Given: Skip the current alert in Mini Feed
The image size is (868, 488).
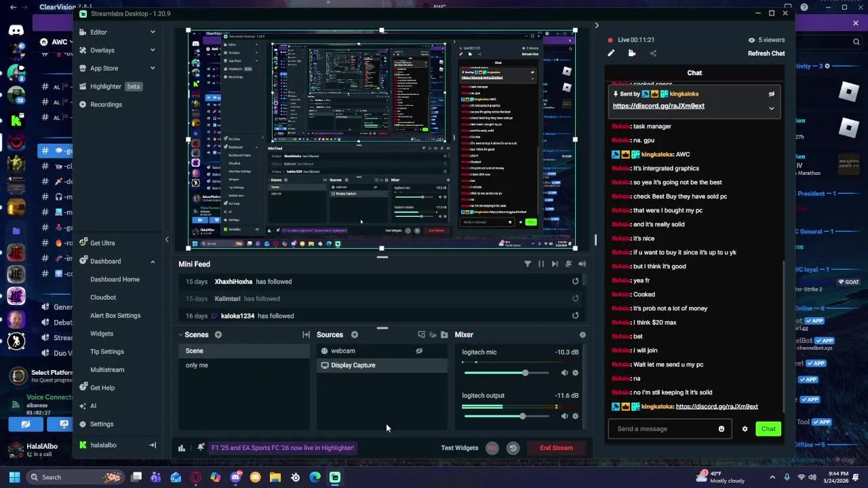Looking at the screenshot, I should pos(555,264).
